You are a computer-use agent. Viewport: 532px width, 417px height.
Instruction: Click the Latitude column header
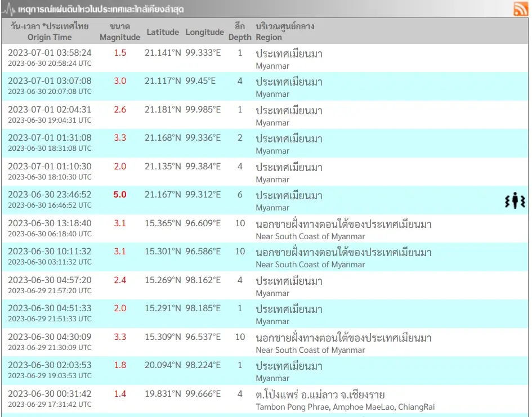[163, 32]
